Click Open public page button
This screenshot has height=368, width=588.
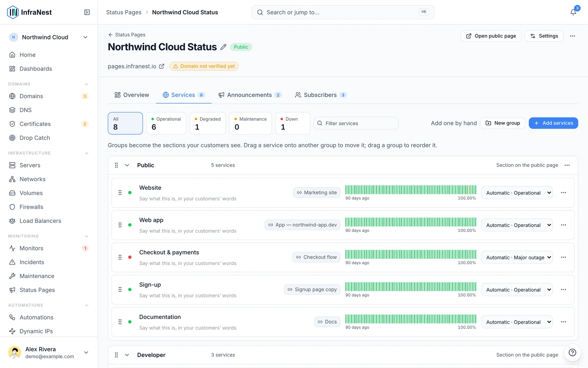[x=491, y=36]
